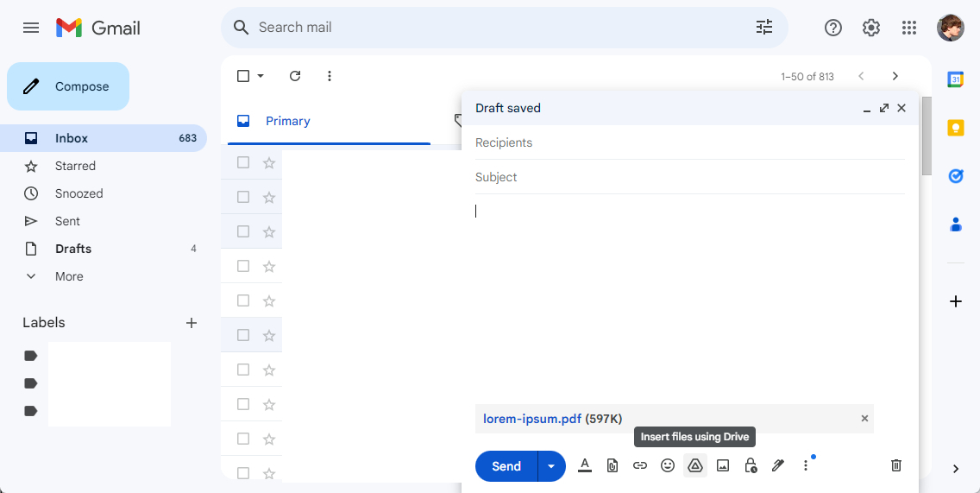Tick the select-all checkbox

(x=243, y=76)
